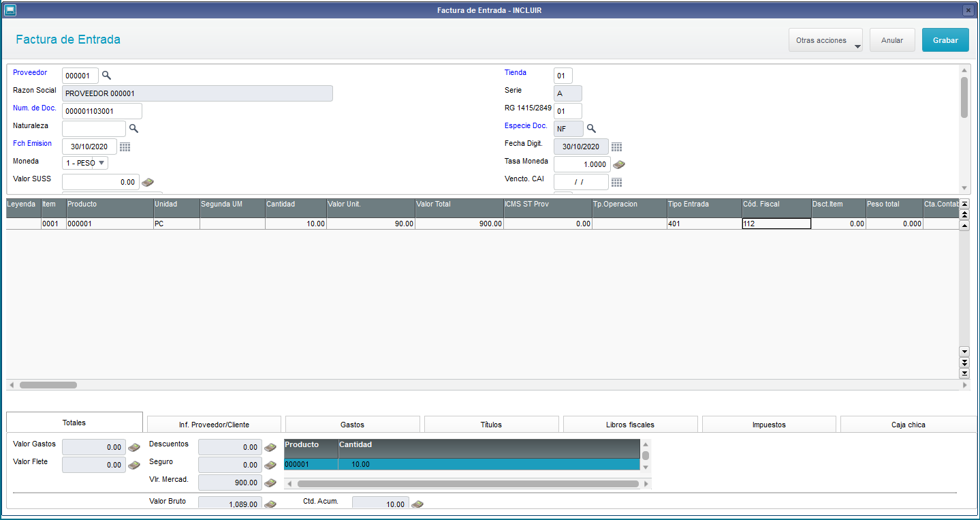The height and width of the screenshot is (520, 980).
Task: Click the Fch Emision date field
Action: (x=89, y=147)
